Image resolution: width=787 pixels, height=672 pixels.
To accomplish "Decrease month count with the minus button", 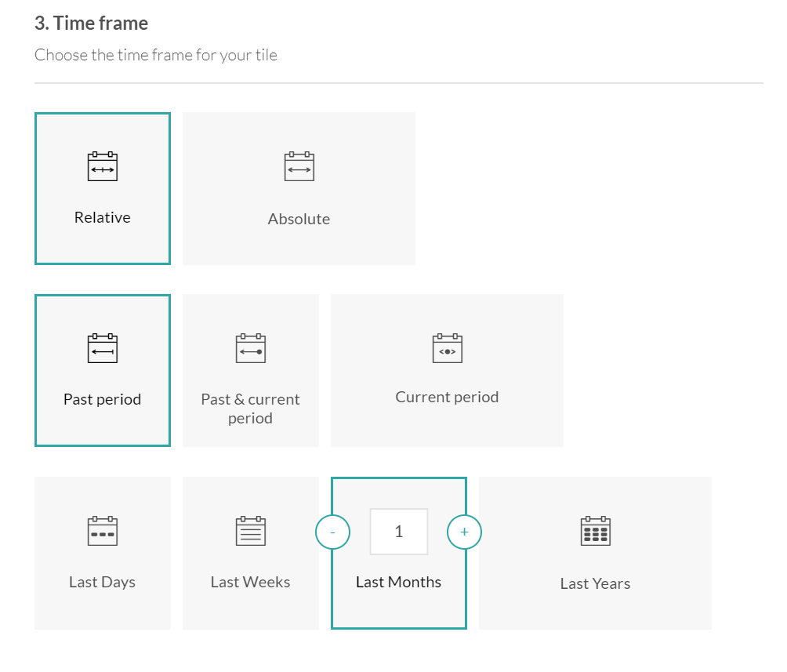I will [332, 532].
